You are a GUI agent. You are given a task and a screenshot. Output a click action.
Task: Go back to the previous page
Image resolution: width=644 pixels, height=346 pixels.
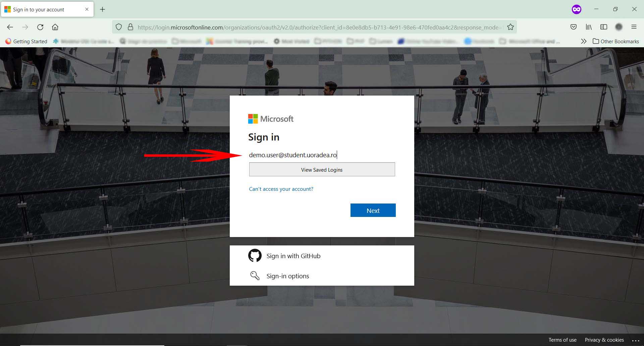(10, 27)
